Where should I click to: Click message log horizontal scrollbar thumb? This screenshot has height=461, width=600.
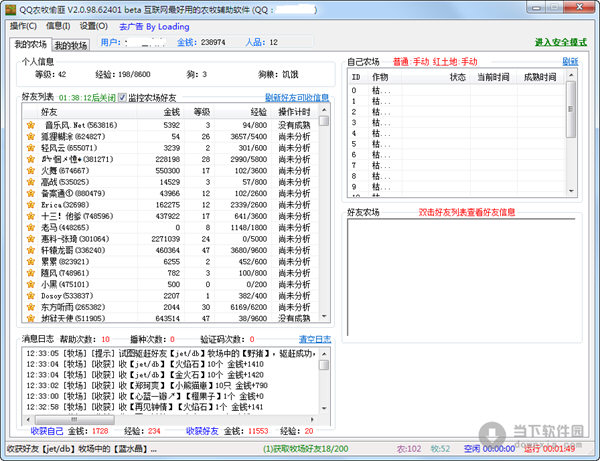tap(75, 419)
